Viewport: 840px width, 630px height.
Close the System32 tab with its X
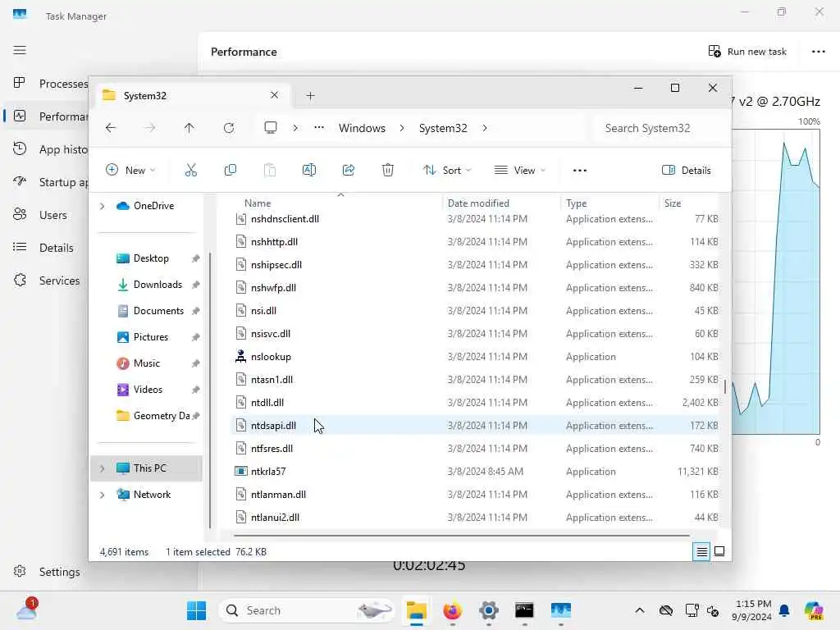click(x=274, y=95)
